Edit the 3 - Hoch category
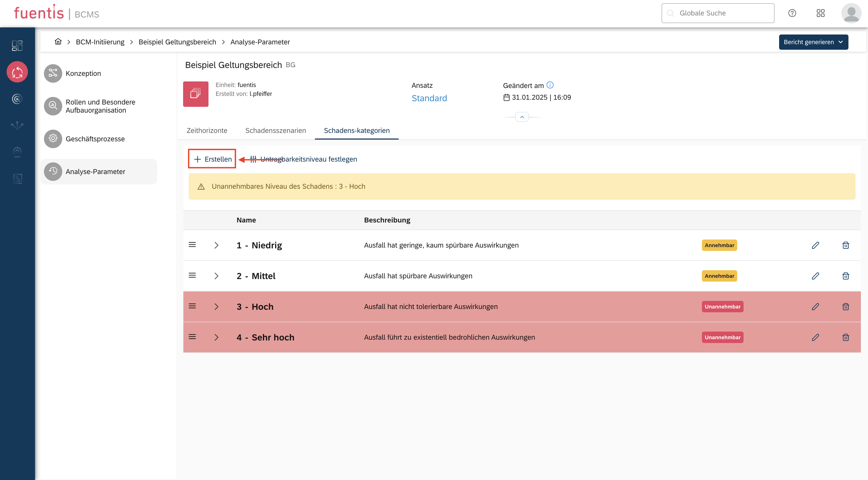 click(x=815, y=307)
